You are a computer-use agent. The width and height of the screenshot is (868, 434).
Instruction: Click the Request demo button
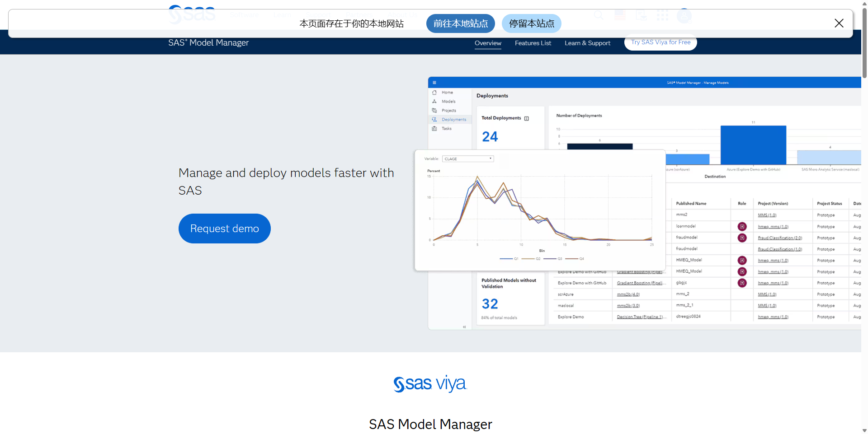pos(224,229)
